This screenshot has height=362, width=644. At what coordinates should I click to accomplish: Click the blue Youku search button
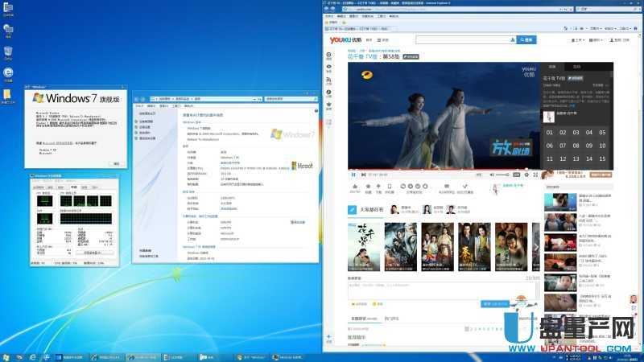coord(526,39)
